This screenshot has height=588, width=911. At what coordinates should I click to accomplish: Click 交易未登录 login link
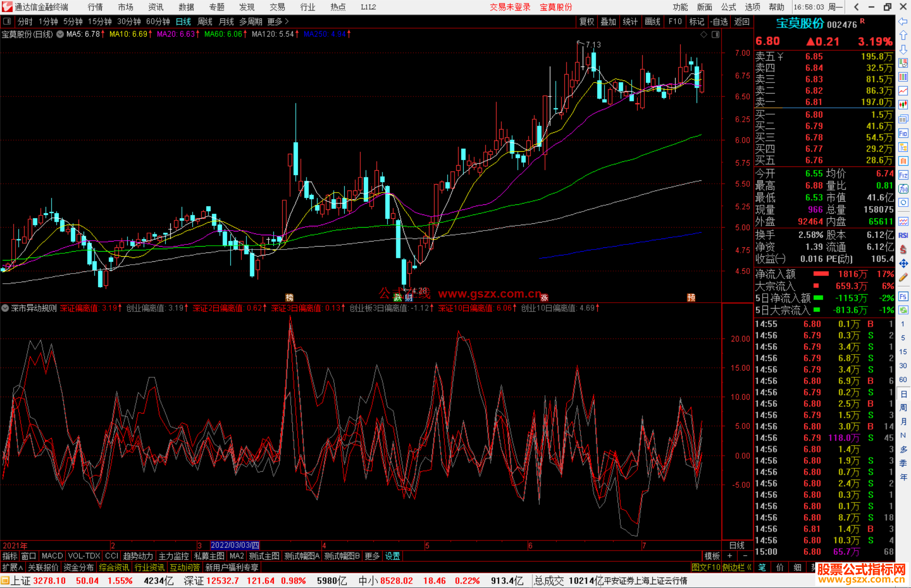pos(510,7)
